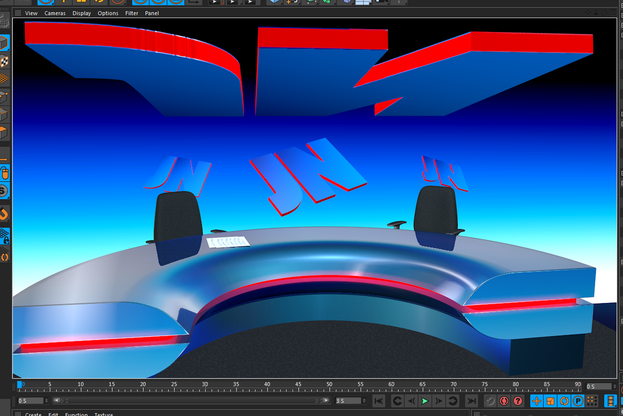Expand the Panel viewport menu

coord(152,13)
